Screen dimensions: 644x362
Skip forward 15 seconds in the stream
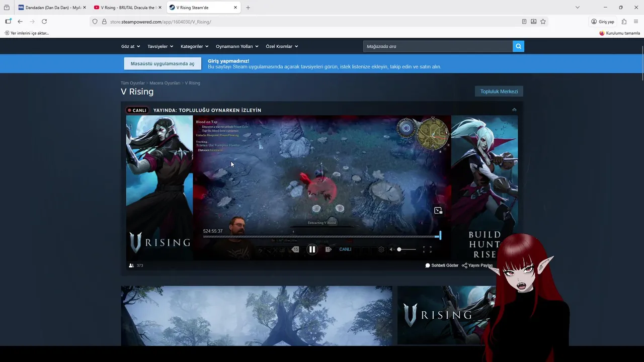[x=329, y=249]
